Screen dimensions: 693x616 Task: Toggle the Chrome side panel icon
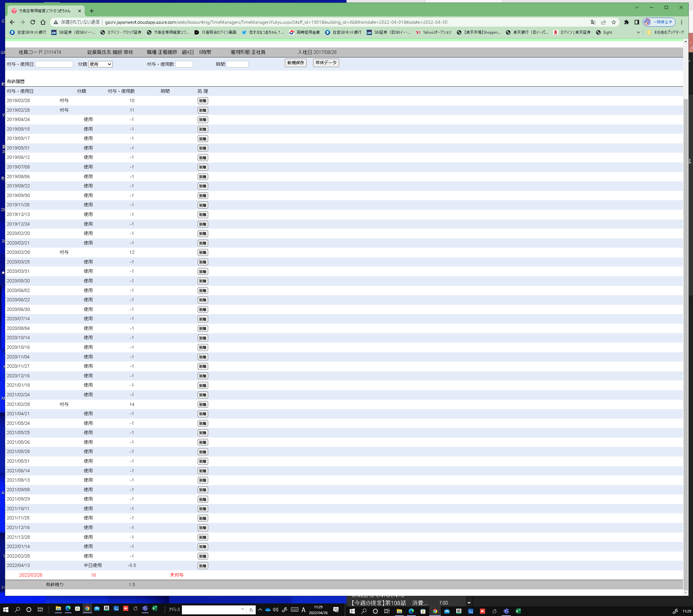pyautogui.click(x=637, y=22)
